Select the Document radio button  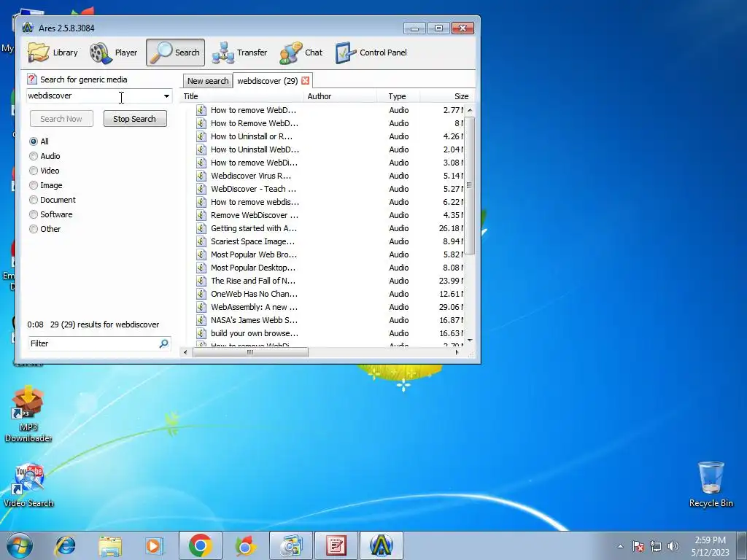34,200
